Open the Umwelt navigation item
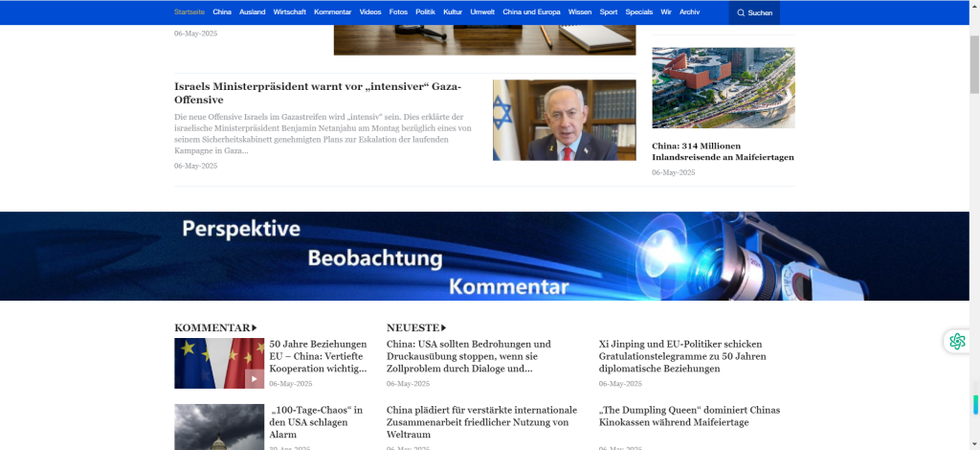This screenshot has width=980, height=450. click(482, 12)
